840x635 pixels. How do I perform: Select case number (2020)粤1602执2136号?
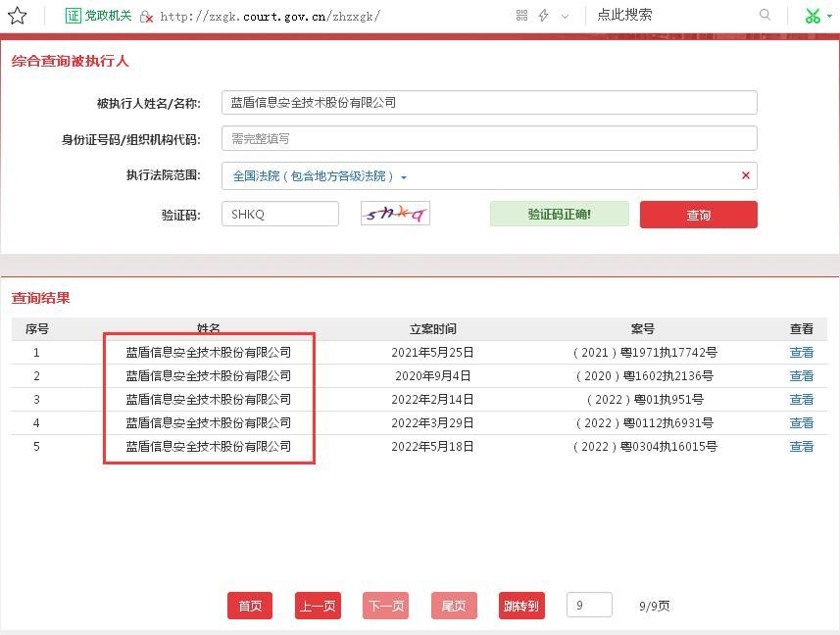(x=645, y=376)
